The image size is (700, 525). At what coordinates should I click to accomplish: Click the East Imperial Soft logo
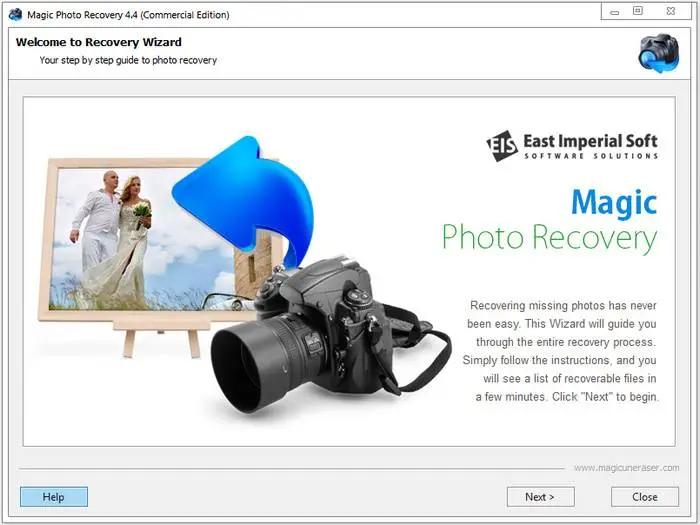572,146
